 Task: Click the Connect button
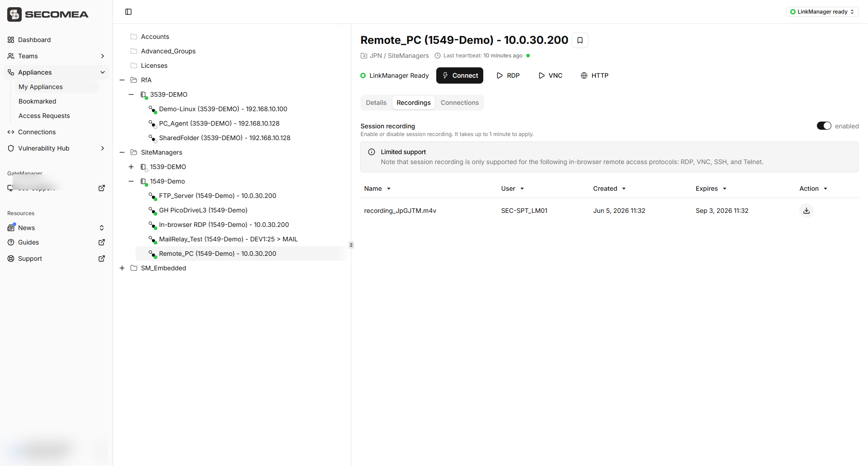[460, 75]
